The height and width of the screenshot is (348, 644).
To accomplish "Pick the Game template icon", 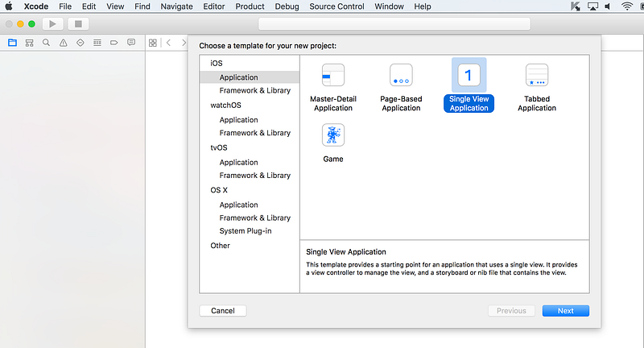I will tap(333, 135).
